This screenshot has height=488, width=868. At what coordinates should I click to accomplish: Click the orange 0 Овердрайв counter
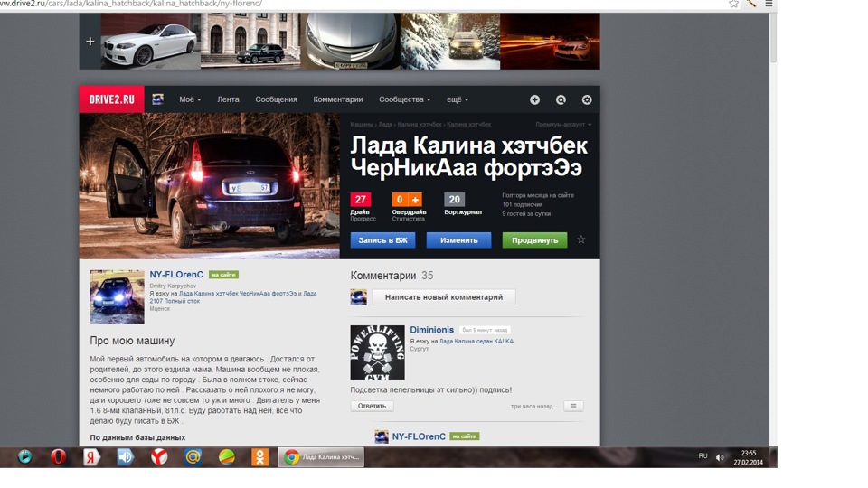(x=400, y=199)
